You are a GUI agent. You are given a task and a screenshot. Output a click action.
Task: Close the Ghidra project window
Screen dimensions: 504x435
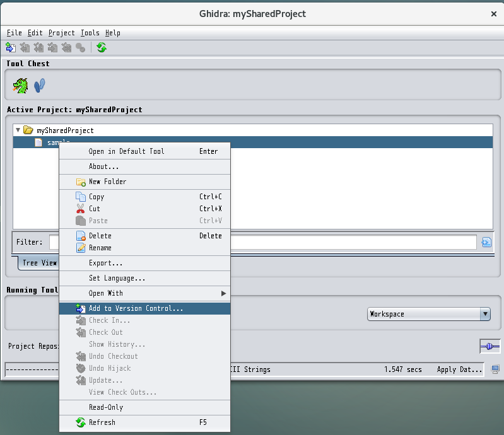tap(494, 14)
